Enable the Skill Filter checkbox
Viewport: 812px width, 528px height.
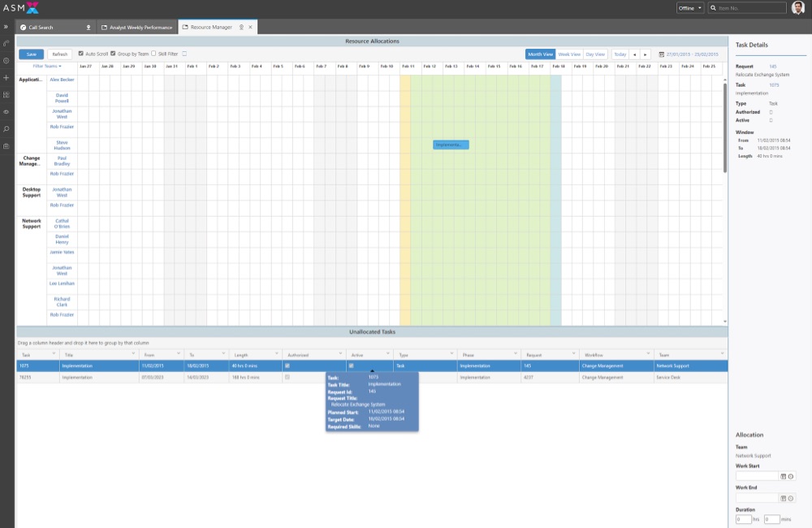pyautogui.click(x=153, y=53)
